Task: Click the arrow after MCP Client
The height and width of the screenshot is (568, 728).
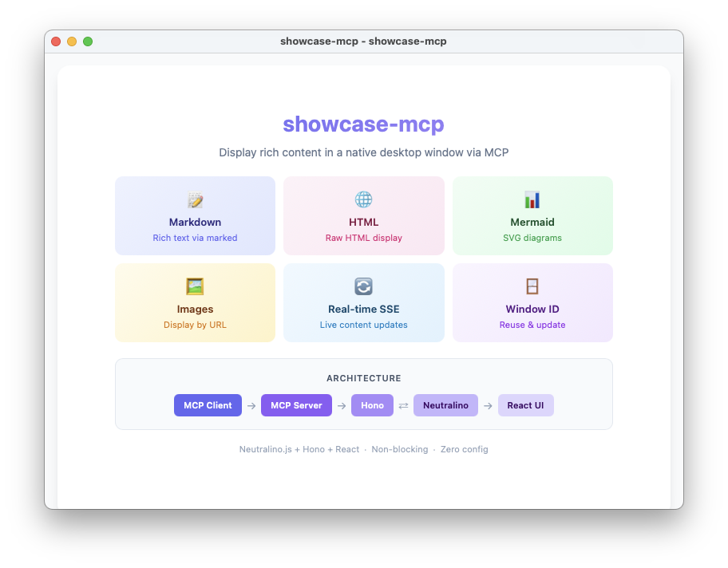Action: 251,405
